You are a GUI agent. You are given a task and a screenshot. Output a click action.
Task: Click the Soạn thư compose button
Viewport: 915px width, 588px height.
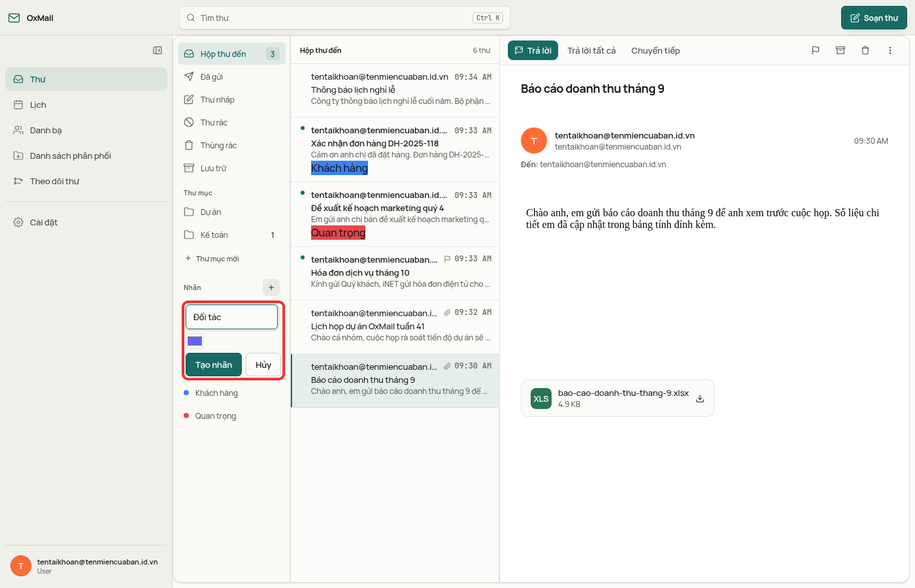coord(874,18)
